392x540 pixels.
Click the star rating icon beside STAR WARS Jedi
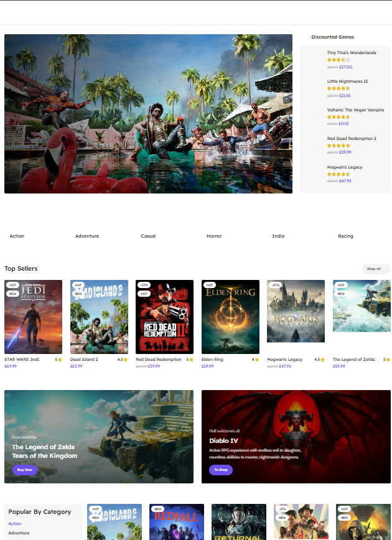click(x=60, y=360)
